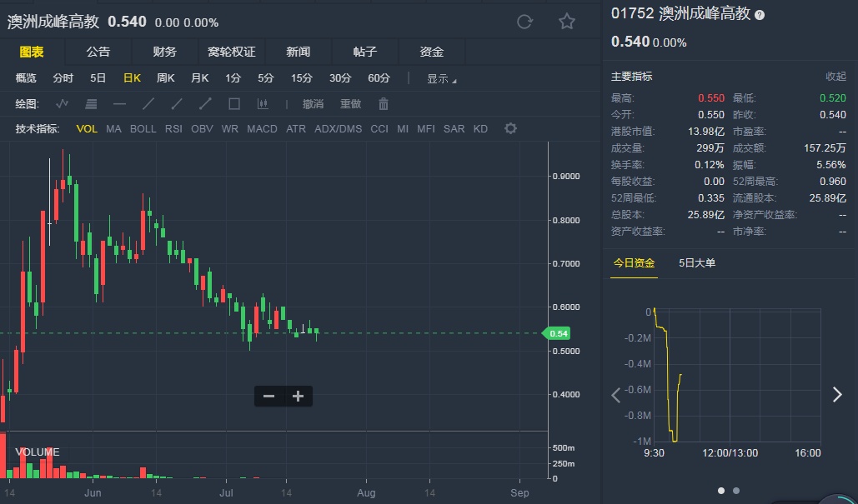Screen dimensions: 858x504
Task: Click the refresh icon beside the stock price
Action: (x=524, y=22)
